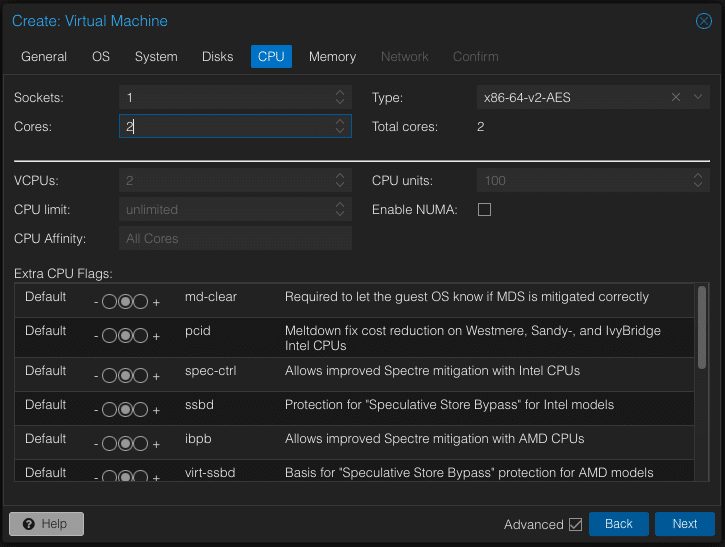This screenshot has height=547, width=725.
Task: Click the CPU Affinity field
Action: point(235,238)
